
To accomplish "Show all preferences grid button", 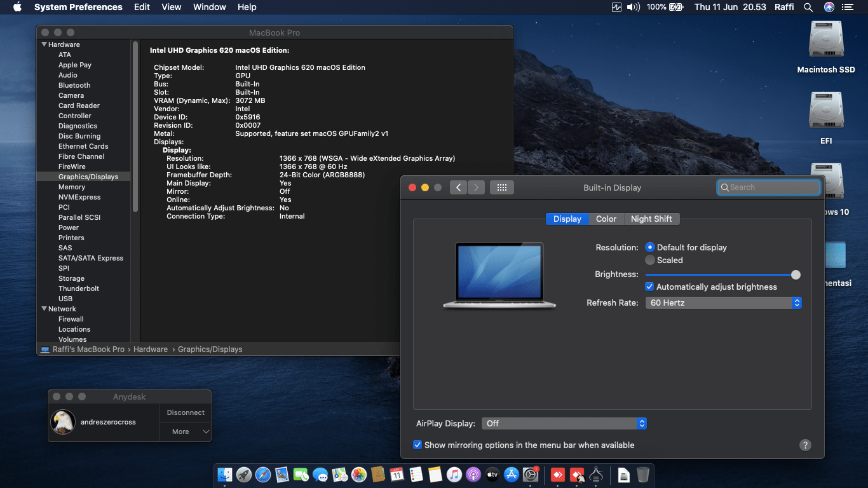I will coord(501,187).
